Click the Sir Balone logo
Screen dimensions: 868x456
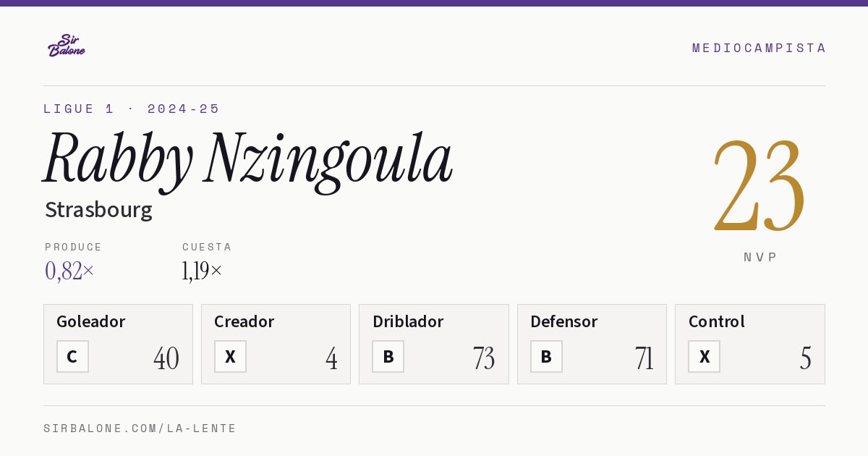[67, 46]
